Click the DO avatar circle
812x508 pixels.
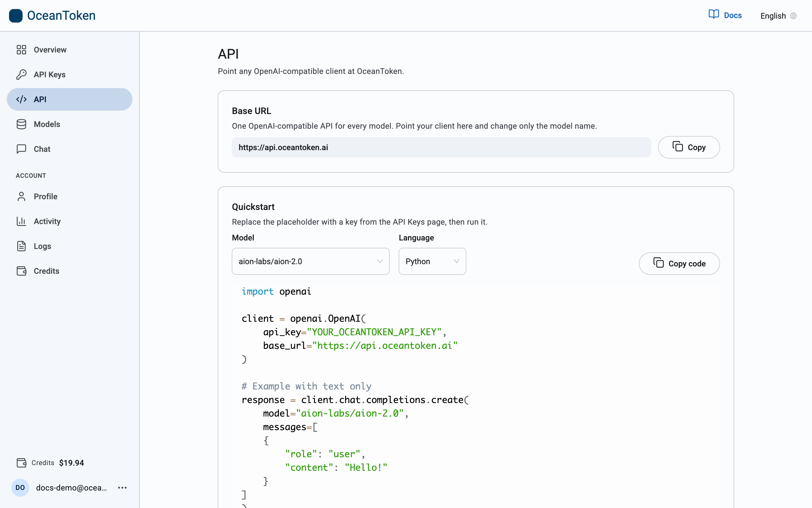point(20,487)
